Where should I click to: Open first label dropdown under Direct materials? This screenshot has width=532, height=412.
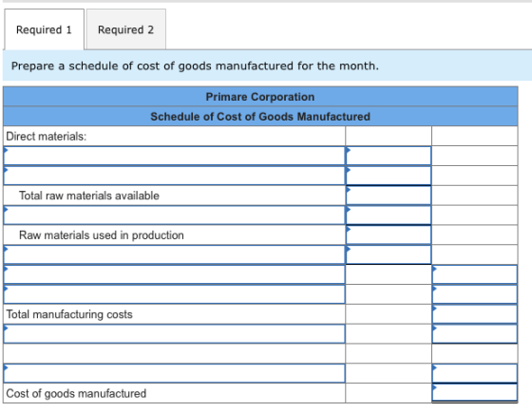click(175, 156)
